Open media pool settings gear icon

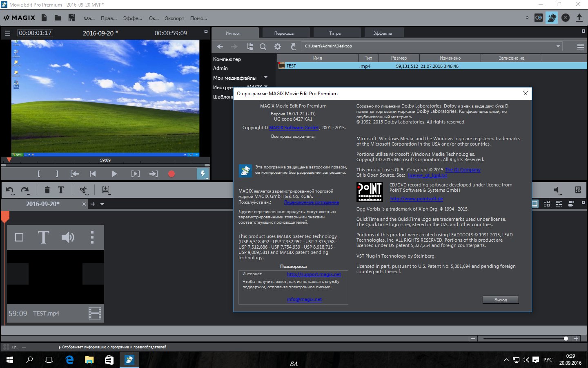(x=278, y=47)
